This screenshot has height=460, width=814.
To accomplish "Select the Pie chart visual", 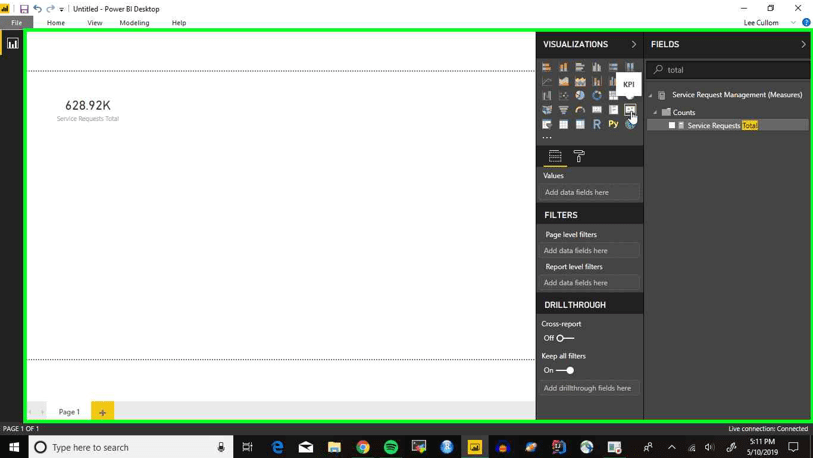I will point(580,96).
